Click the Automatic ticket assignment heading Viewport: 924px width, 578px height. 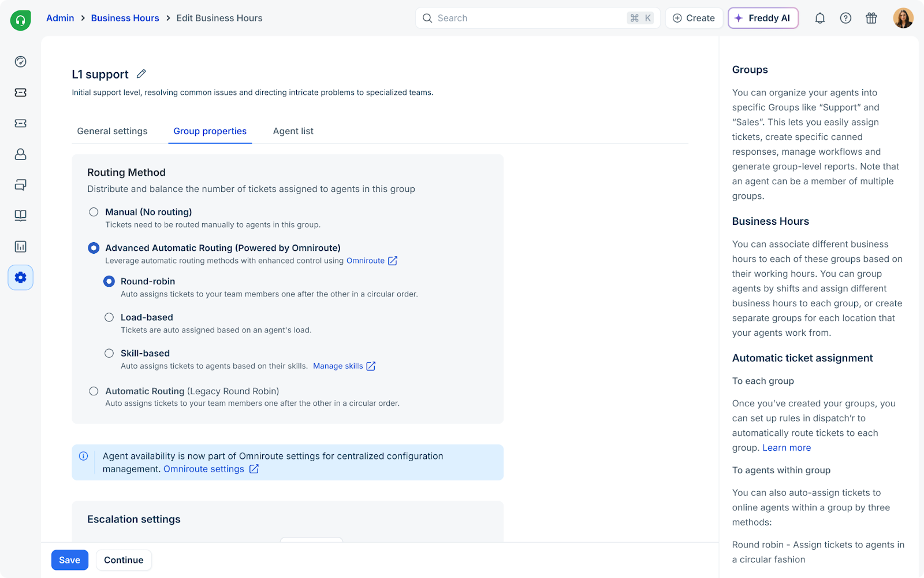tap(803, 358)
